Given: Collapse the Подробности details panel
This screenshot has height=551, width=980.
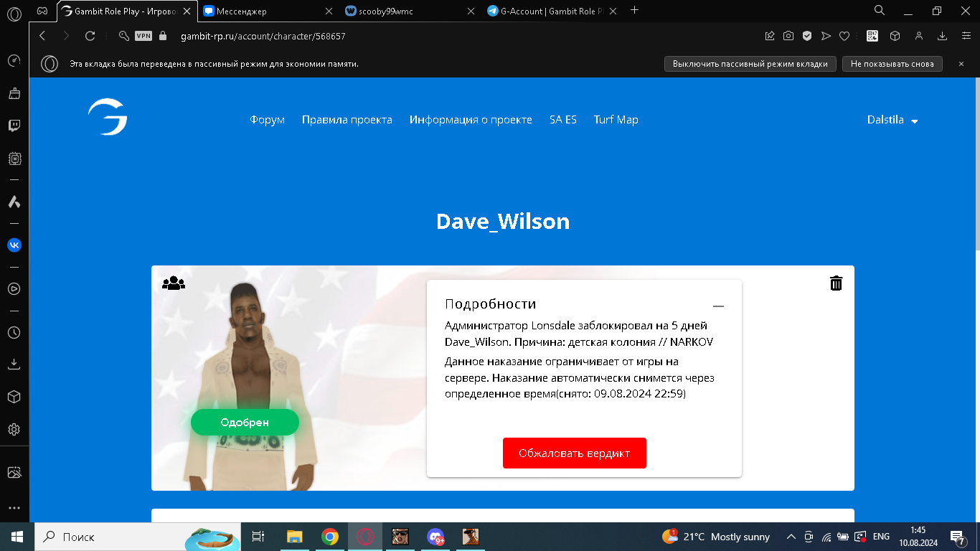Looking at the screenshot, I should click(x=718, y=306).
